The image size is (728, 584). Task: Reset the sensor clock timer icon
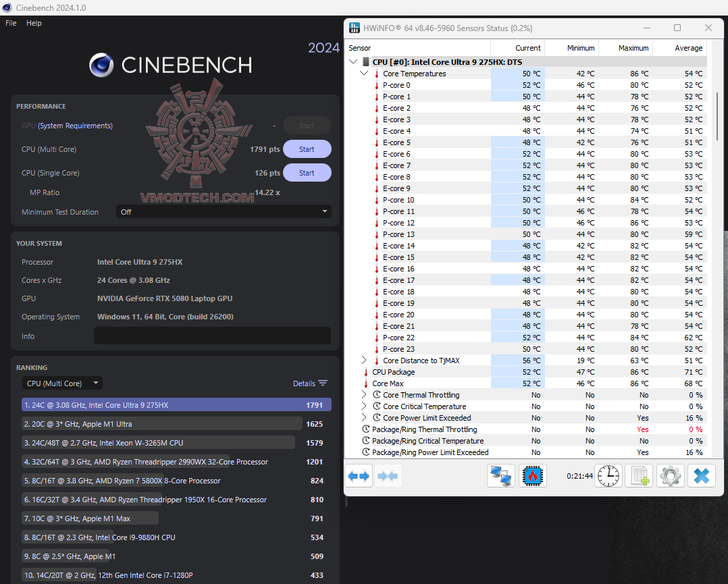(x=608, y=476)
